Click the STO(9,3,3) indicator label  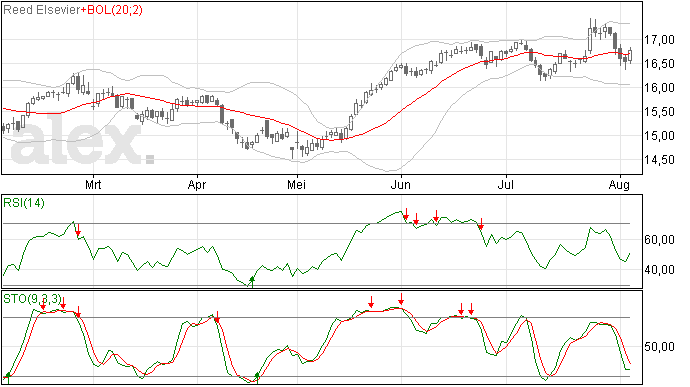tap(33, 299)
